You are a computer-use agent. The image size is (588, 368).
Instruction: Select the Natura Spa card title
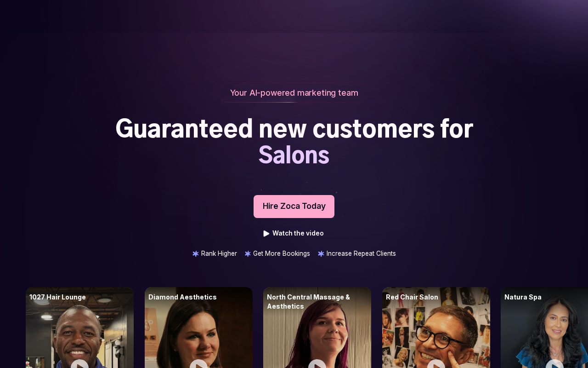coord(523,297)
